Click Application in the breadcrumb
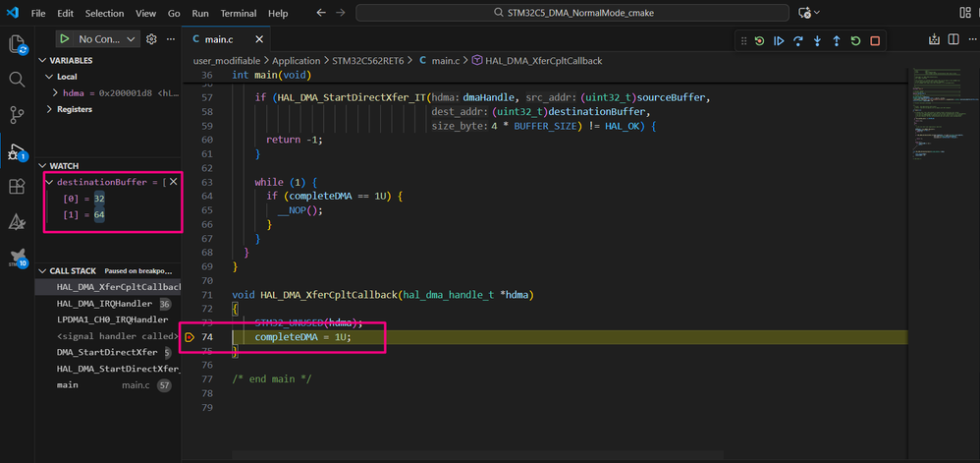This screenshot has height=463, width=980. point(297,61)
